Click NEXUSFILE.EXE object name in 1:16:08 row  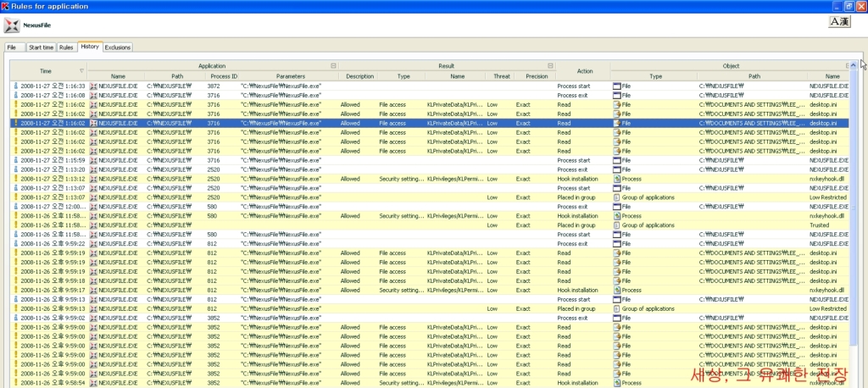point(829,95)
